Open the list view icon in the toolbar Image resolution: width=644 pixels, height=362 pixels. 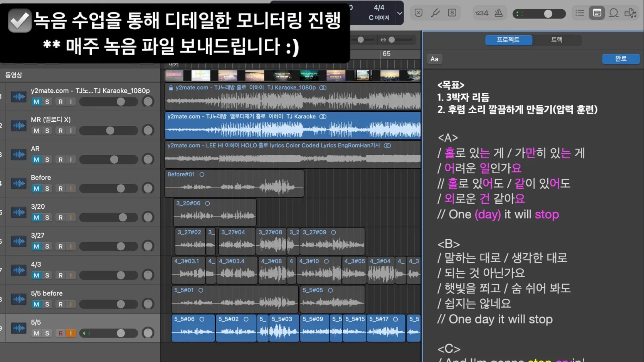click(x=580, y=13)
